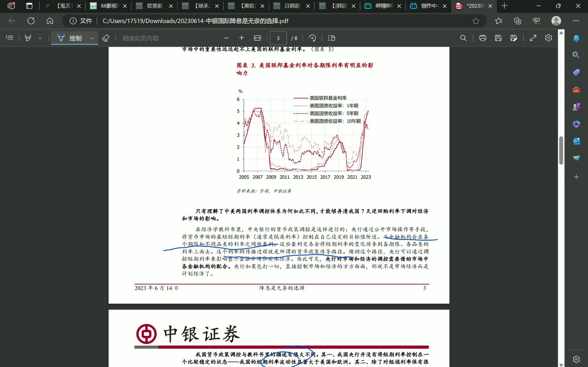
Task: Click the vertical scrollbar thumb
Action: pyautogui.click(x=561, y=151)
